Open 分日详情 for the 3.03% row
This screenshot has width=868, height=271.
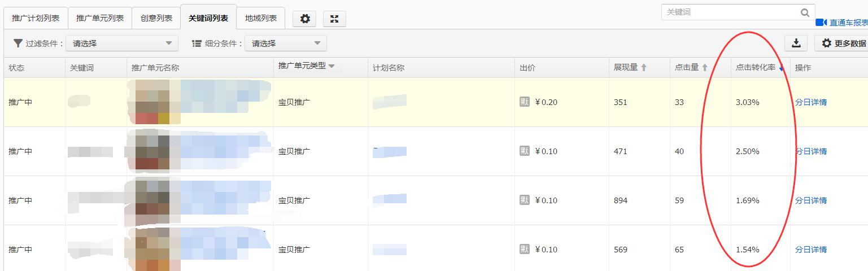[811, 102]
